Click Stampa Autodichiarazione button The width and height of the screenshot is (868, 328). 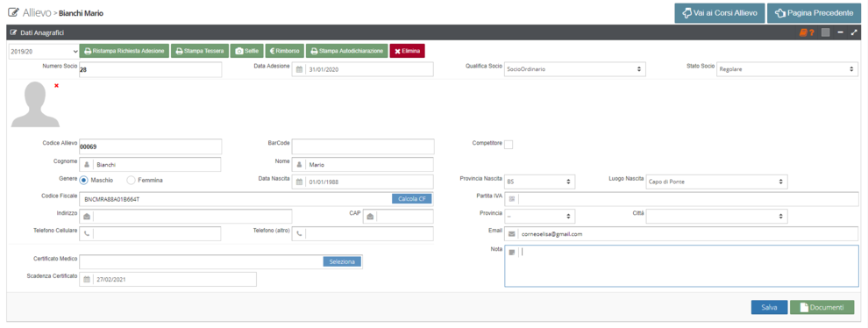coord(346,51)
